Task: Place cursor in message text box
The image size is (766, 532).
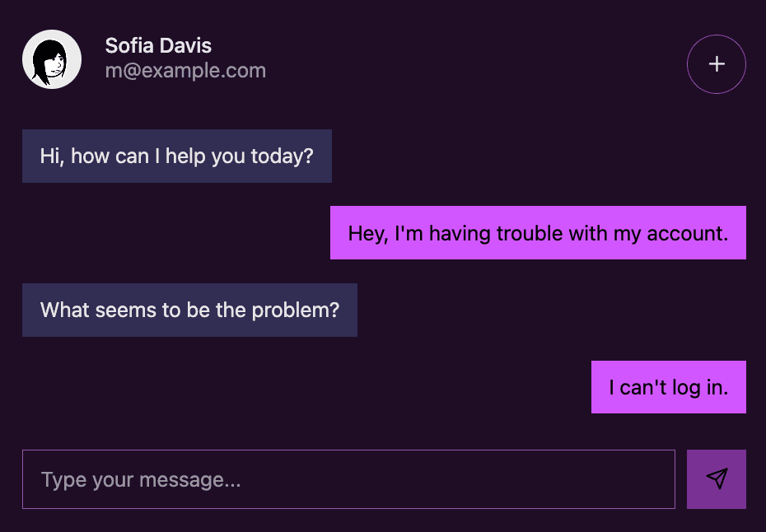Action: click(348, 479)
